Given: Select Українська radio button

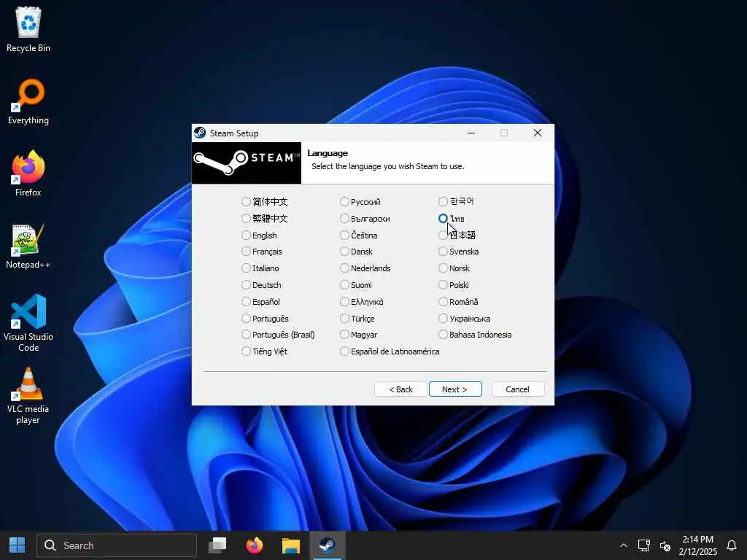Looking at the screenshot, I should [x=443, y=318].
